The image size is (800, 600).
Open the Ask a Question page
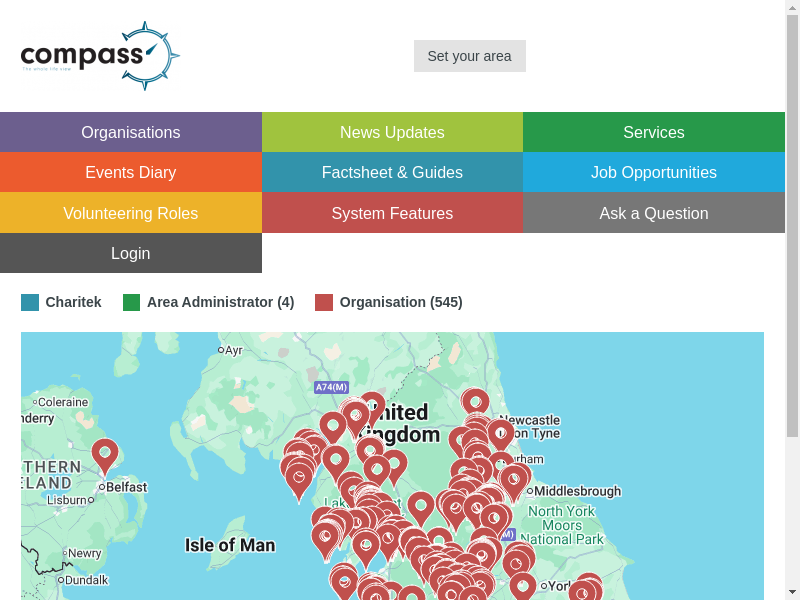tap(654, 213)
